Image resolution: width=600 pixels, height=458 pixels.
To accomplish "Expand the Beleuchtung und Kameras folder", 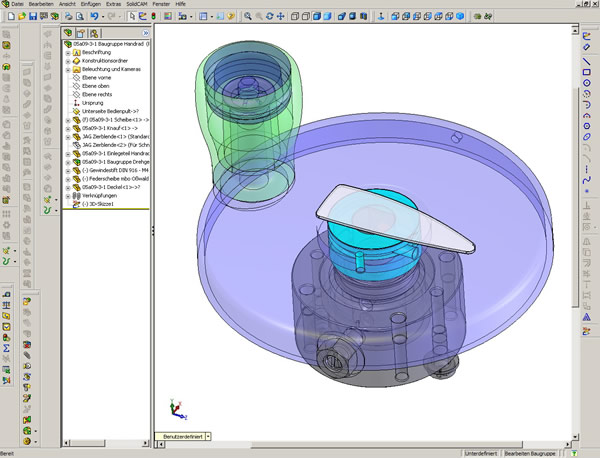I will pos(68,70).
